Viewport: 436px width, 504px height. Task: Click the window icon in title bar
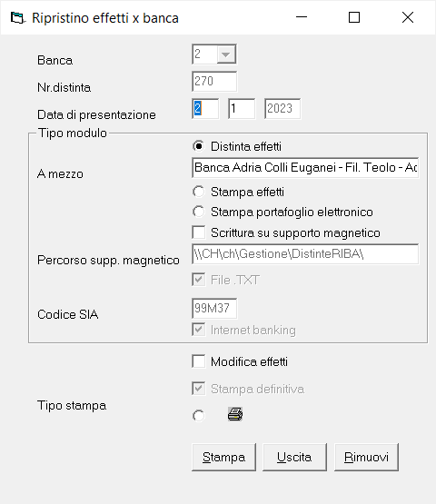click(x=17, y=17)
